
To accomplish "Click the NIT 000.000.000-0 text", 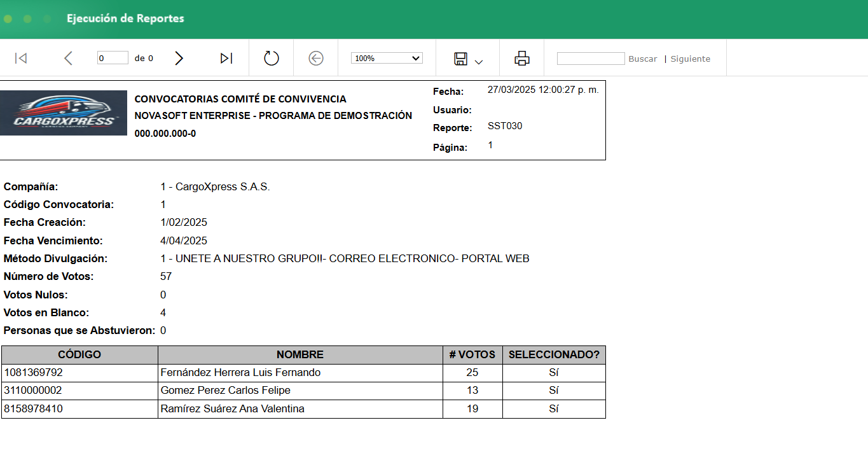I will [x=165, y=134].
